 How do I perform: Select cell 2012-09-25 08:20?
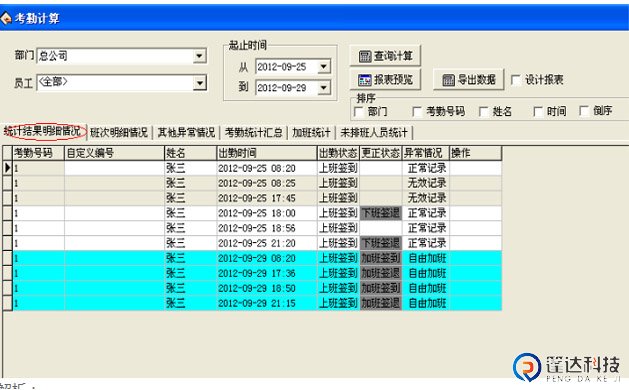[x=267, y=168]
